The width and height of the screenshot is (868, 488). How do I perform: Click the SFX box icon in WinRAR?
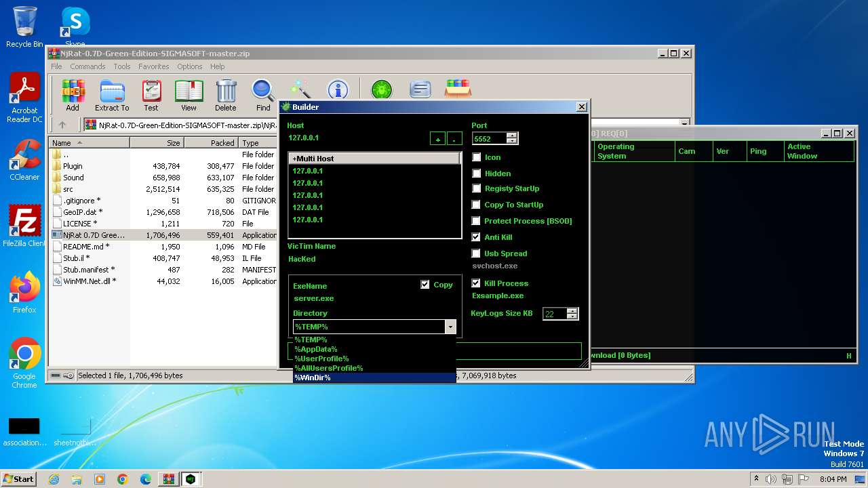(458, 89)
